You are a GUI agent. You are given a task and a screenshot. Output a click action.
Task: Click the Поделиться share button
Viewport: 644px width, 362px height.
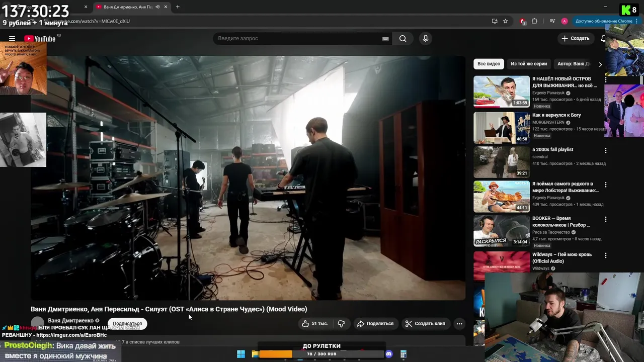click(375, 324)
